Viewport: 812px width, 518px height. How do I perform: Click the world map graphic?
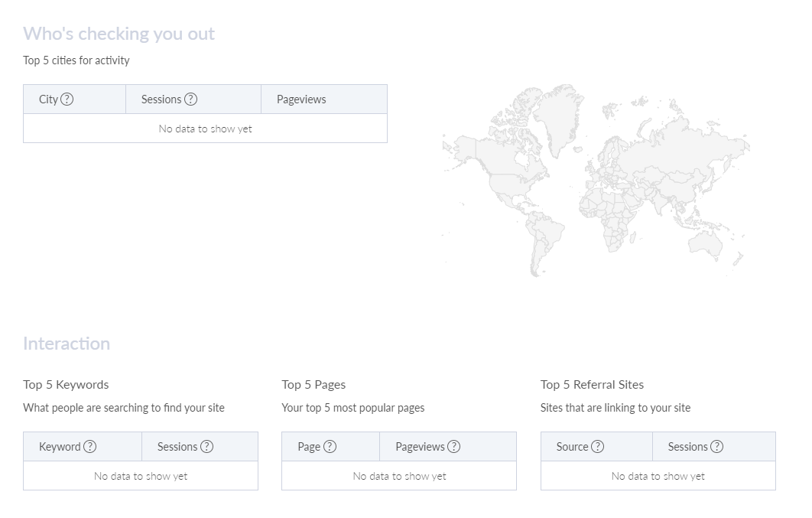pos(595,180)
